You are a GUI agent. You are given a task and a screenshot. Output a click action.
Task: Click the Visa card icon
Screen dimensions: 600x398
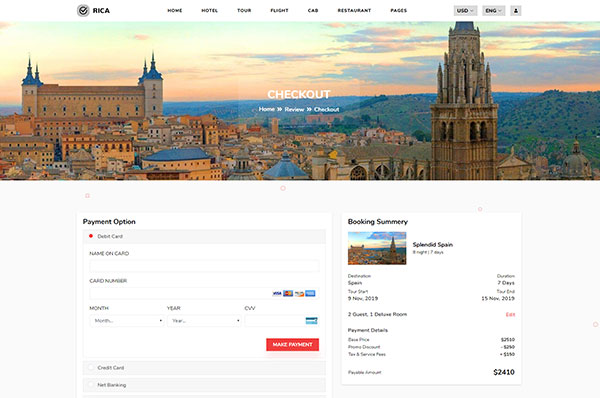[x=277, y=294]
